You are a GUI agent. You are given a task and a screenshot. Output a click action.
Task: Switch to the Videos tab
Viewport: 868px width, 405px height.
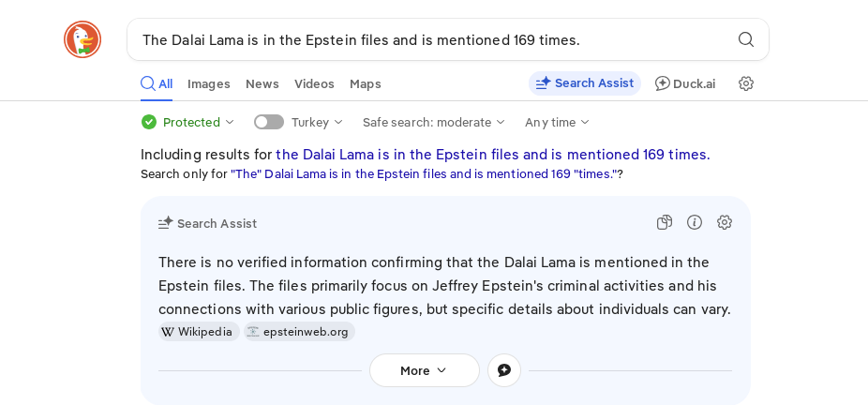314,83
